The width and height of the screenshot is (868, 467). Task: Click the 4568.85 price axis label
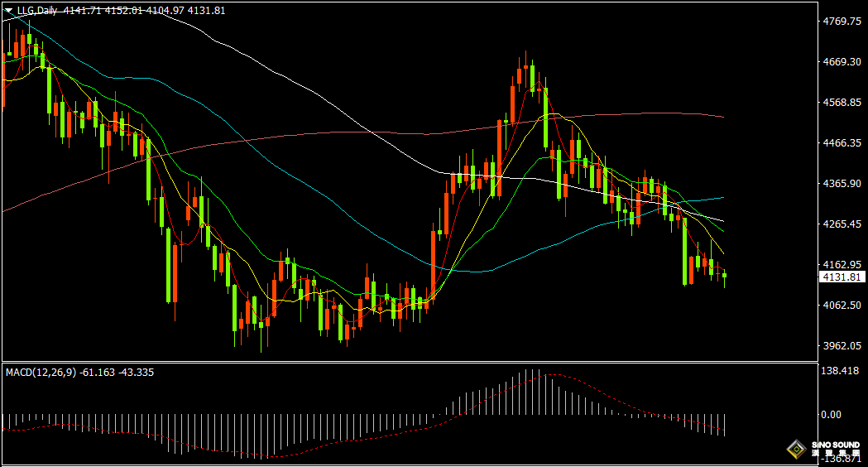pos(842,103)
